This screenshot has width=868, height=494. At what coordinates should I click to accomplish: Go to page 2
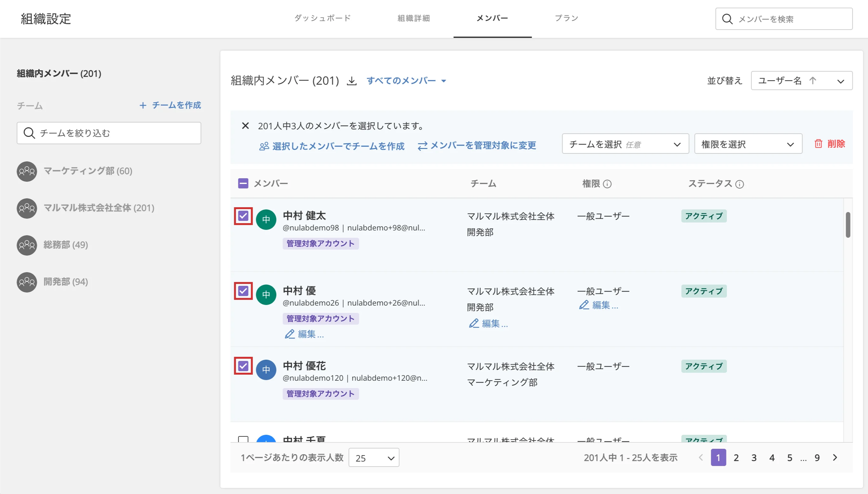[x=736, y=457]
